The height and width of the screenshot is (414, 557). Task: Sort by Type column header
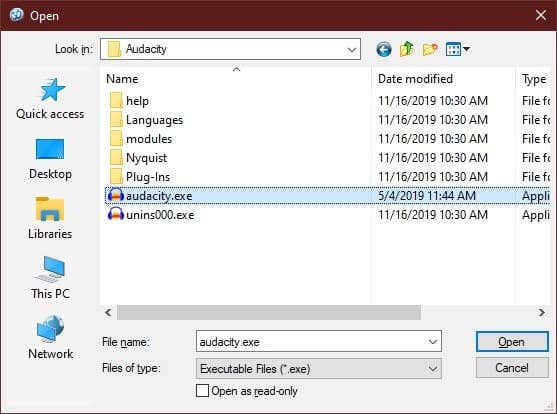[534, 79]
